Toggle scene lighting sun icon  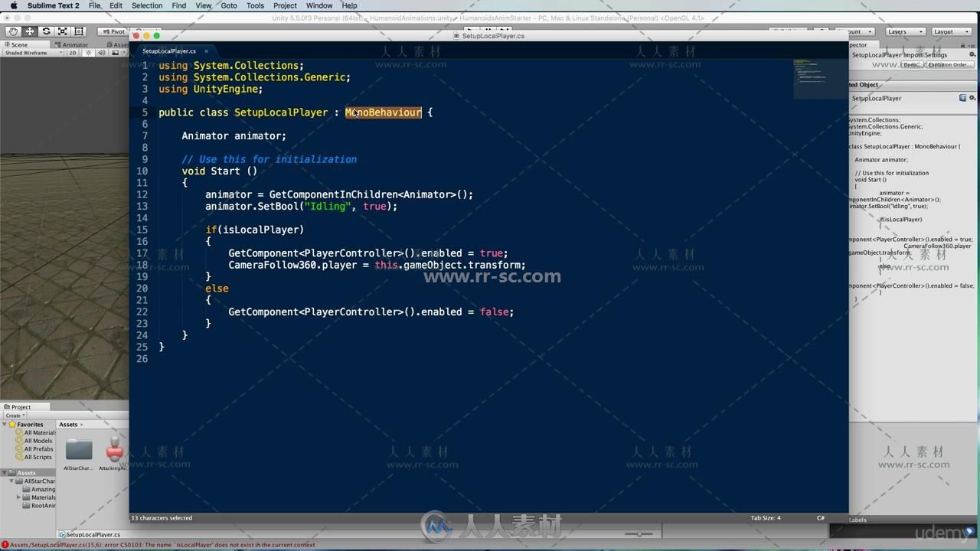[x=88, y=53]
